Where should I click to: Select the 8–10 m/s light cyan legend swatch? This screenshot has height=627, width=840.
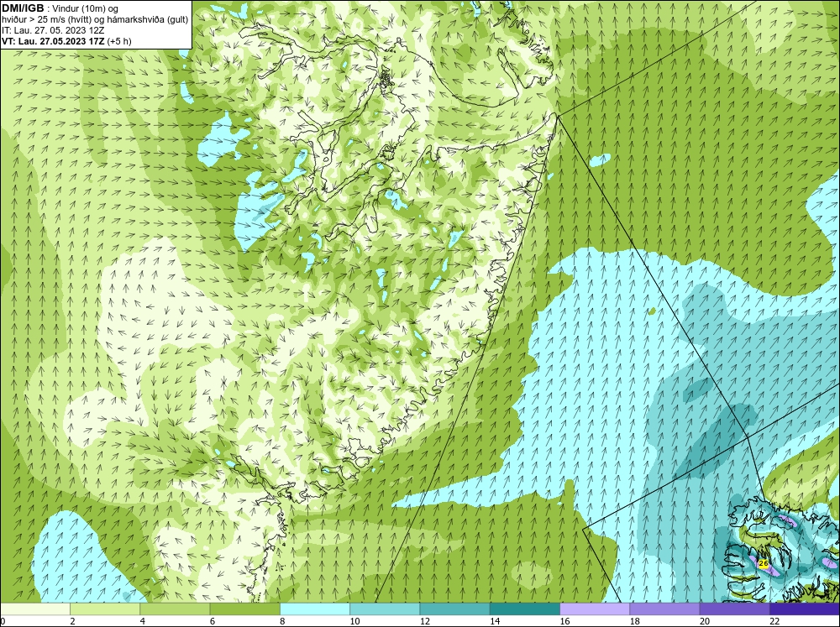click(315, 609)
